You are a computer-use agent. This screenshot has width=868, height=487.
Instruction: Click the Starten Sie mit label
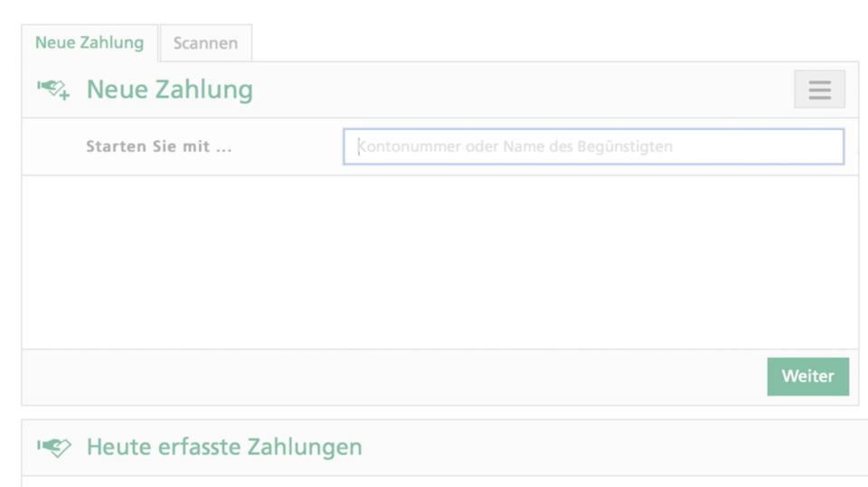159,146
